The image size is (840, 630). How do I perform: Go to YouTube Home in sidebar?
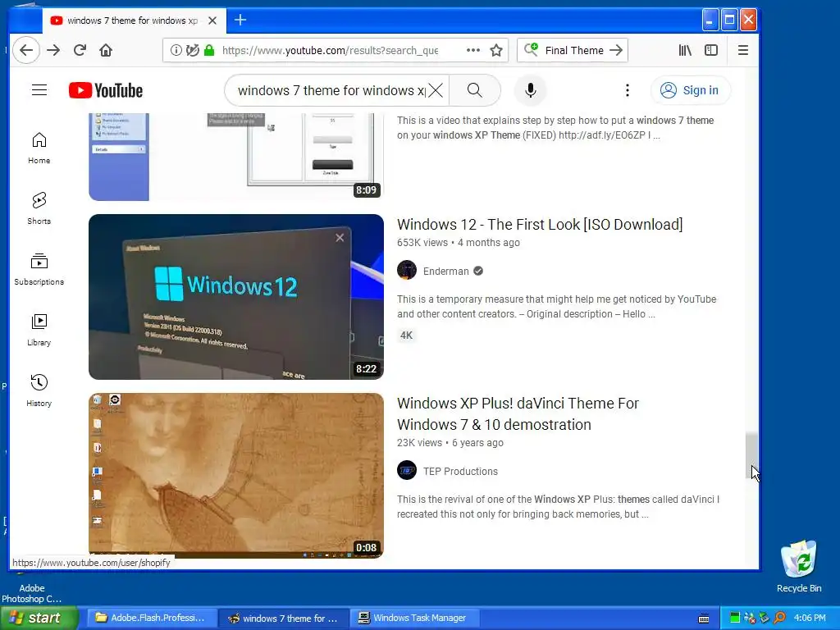pyautogui.click(x=39, y=148)
